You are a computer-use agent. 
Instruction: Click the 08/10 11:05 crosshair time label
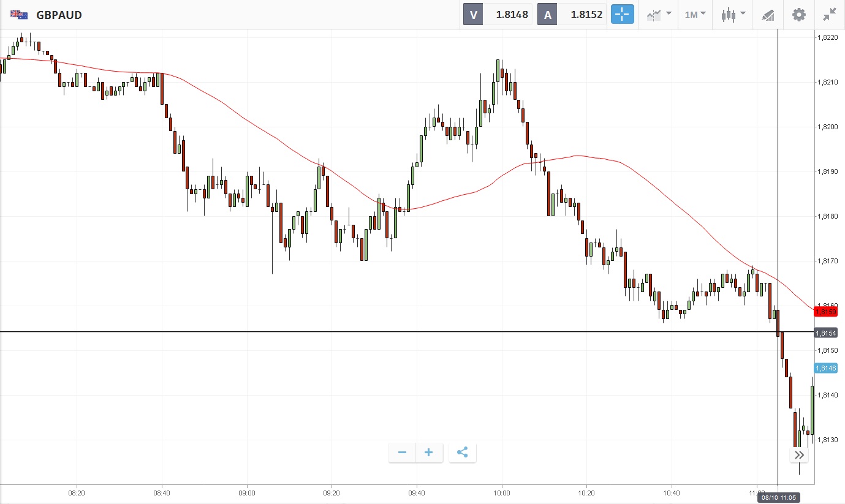(x=778, y=498)
